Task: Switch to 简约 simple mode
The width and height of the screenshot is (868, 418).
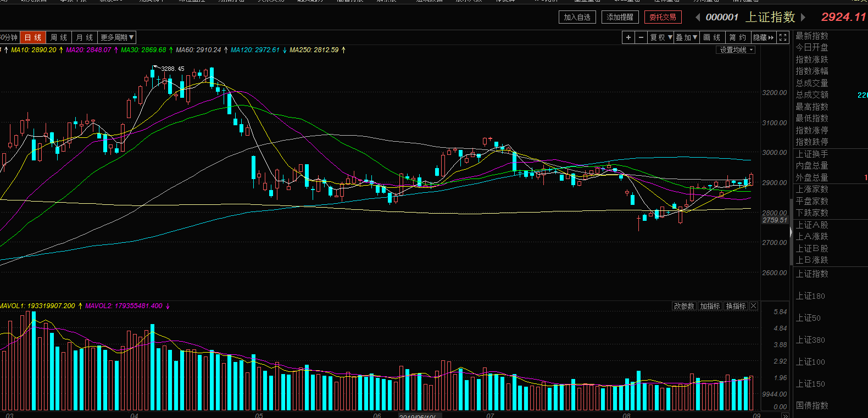Action: 738,37
